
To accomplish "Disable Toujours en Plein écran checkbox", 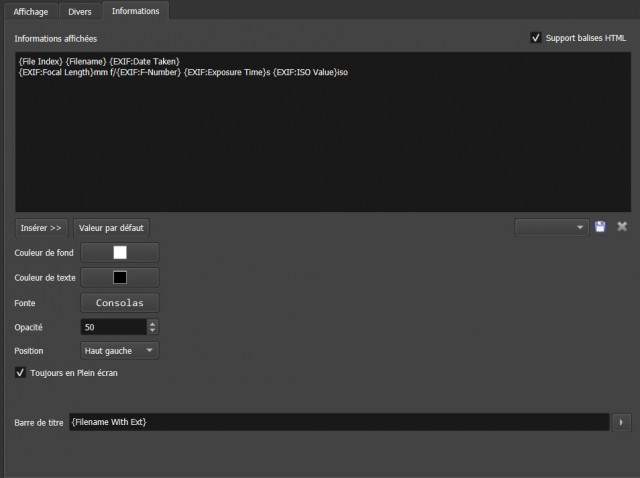I will point(20,373).
